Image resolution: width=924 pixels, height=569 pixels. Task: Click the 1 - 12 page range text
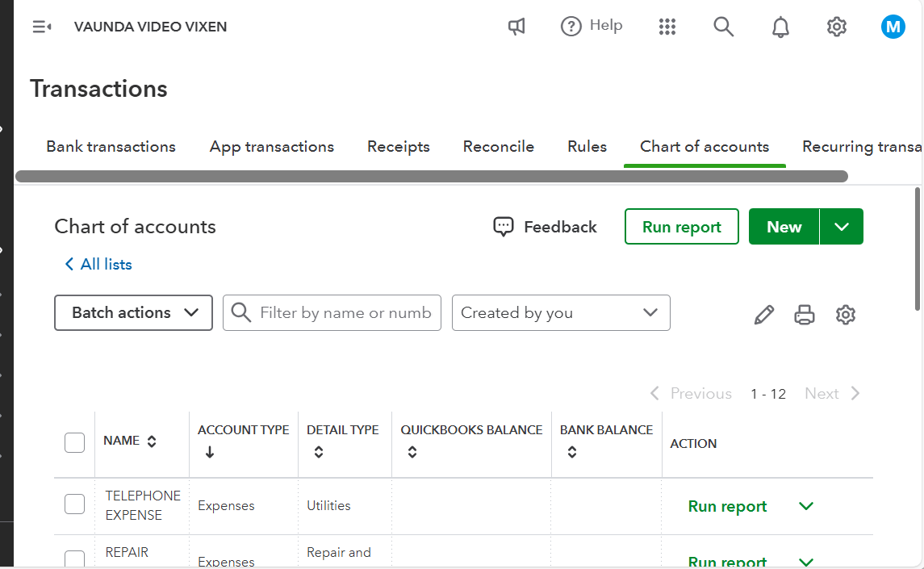click(x=768, y=394)
